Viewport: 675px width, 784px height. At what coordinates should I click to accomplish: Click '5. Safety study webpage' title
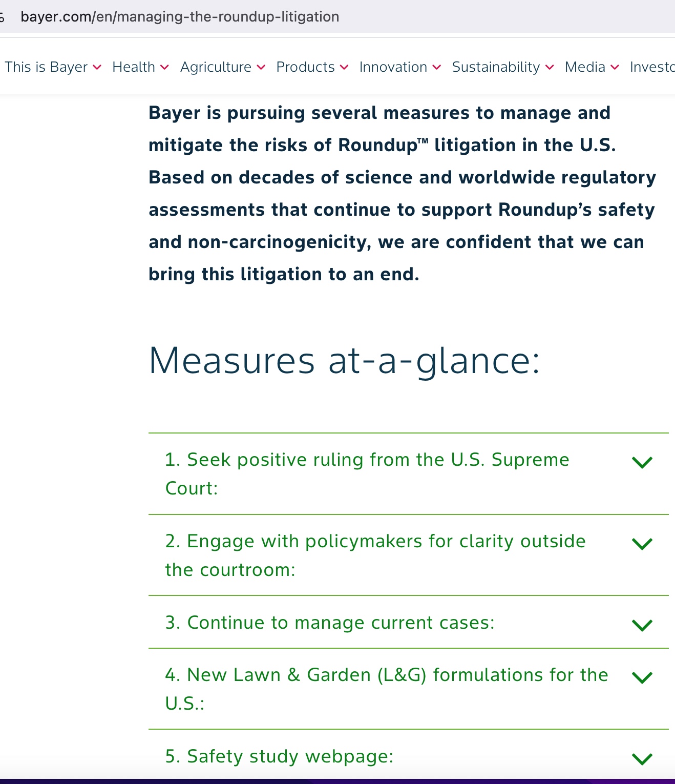tap(279, 756)
